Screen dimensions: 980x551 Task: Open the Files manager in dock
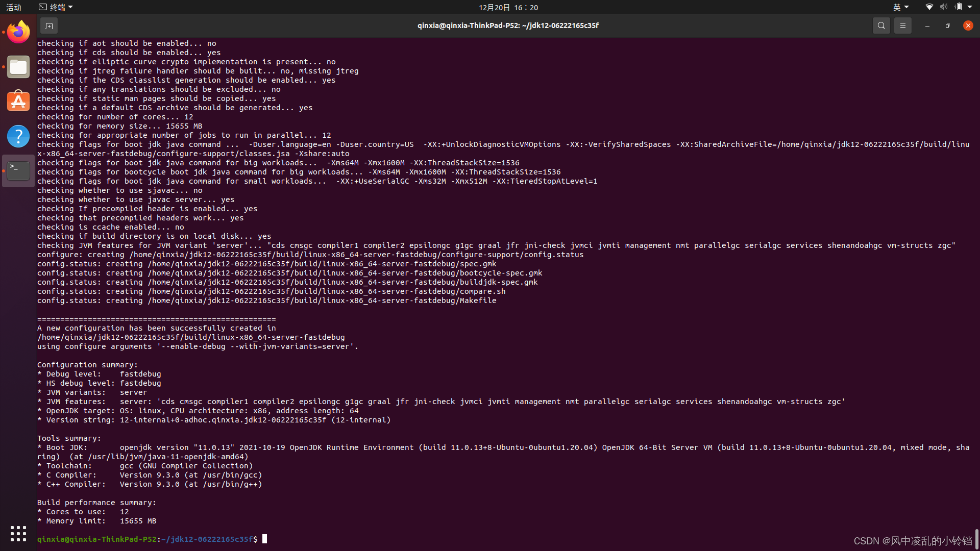18,67
